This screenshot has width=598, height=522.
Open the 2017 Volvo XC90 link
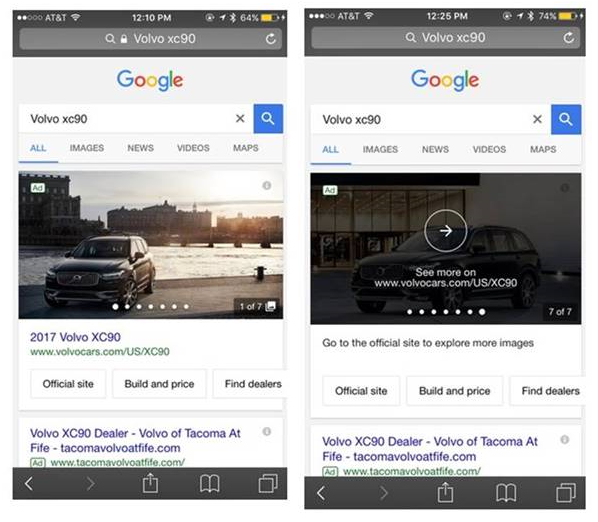(75, 337)
